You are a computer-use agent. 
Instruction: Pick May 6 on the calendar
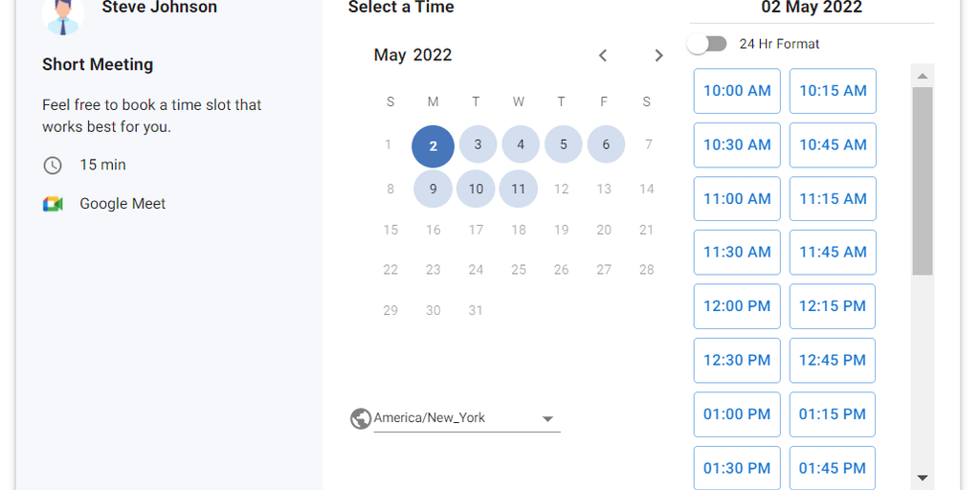click(x=606, y=145)
